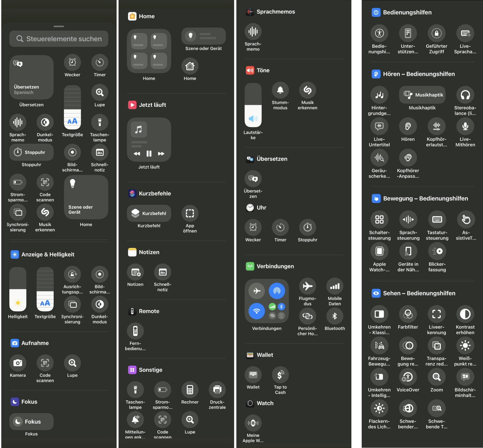The width and height of the screenshot is (483, 448).
Task: Tap the blue WLAN button in Verbindungen tile
Action: (257, 311)
